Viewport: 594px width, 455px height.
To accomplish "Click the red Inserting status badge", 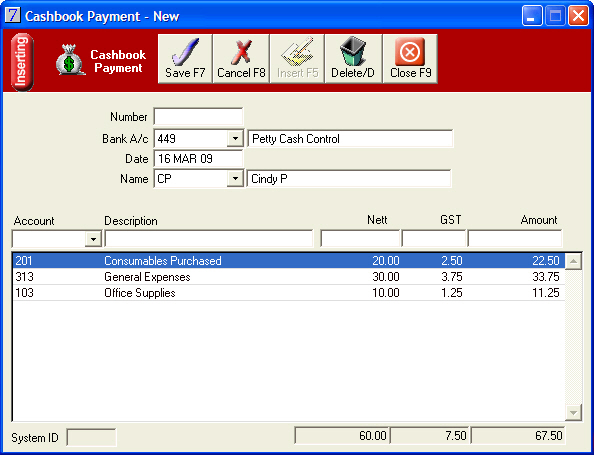I will click(22, 62).
